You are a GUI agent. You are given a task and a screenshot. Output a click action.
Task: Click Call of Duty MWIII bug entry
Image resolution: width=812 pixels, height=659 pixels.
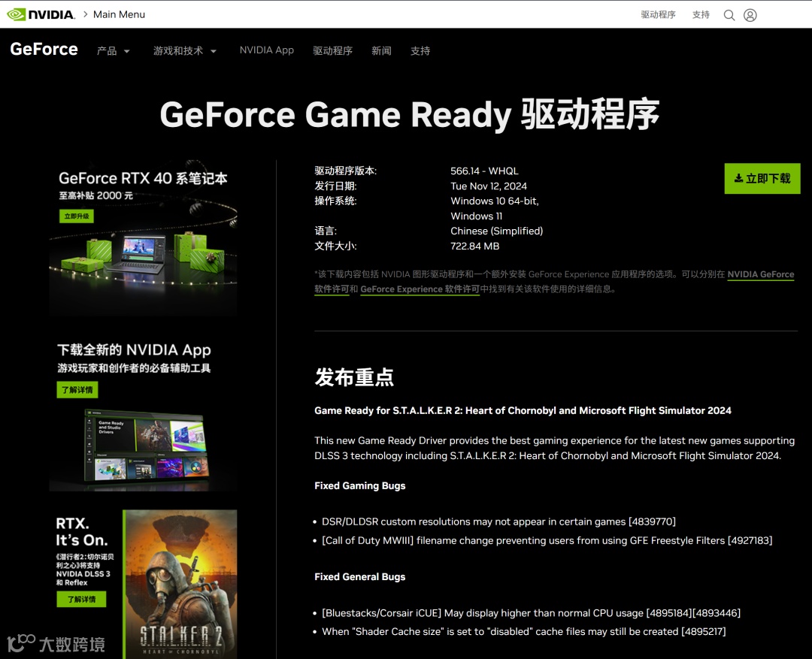coord(547,540)
